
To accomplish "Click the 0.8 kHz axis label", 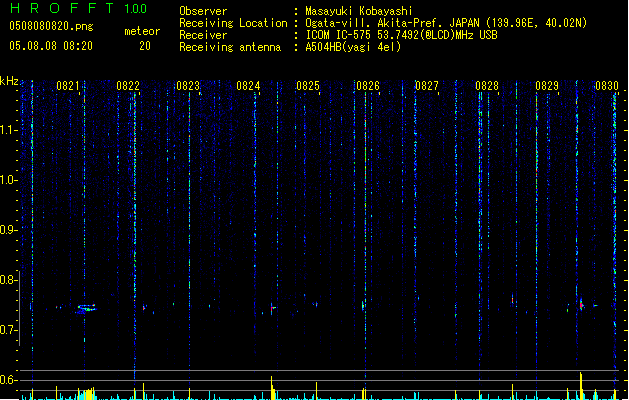I will point(9,280).
